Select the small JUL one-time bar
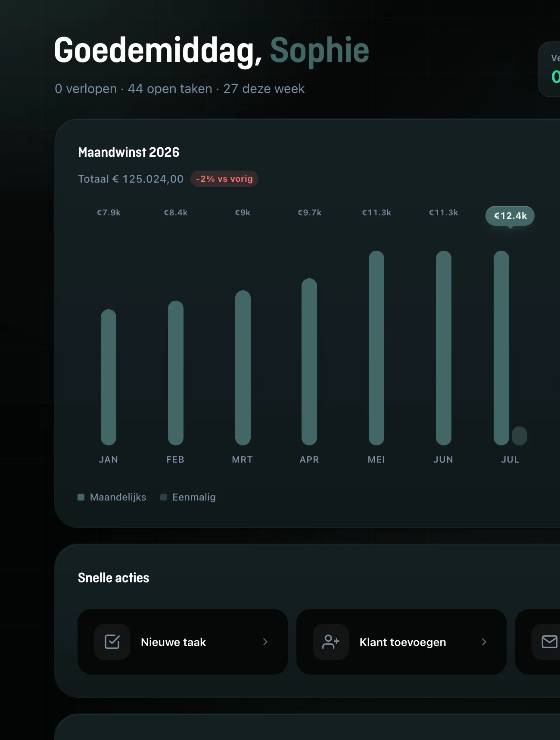560x740 pixels. pyautogui.click(x=520, y=436)
